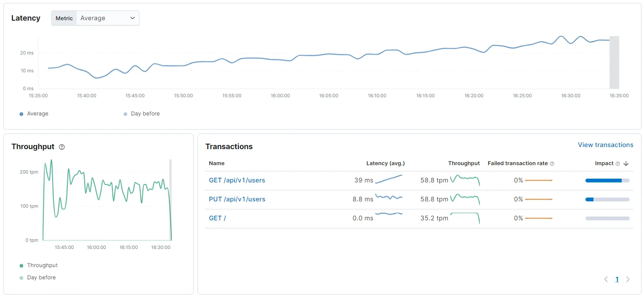
Task: Click the 16:35:00 label on Latency chart axis
Action: click(619, 96)
